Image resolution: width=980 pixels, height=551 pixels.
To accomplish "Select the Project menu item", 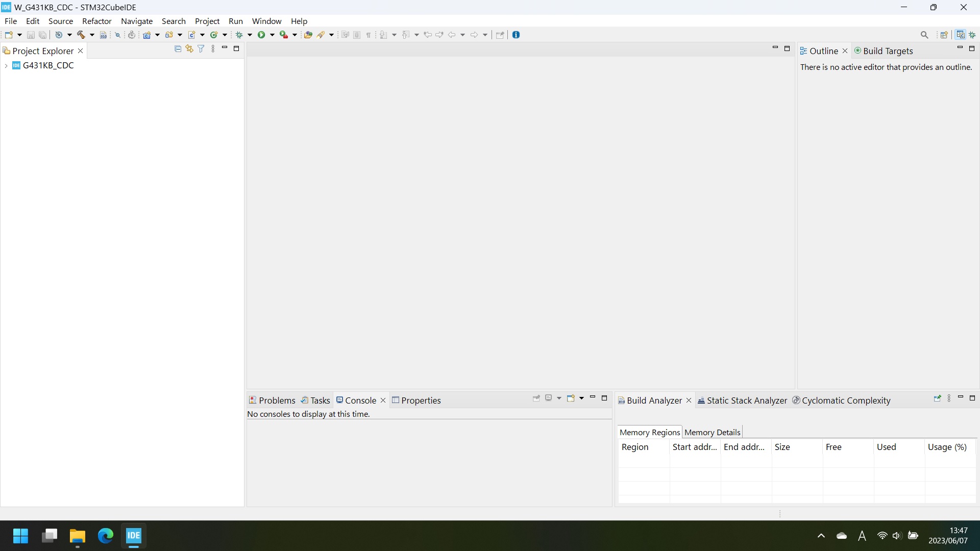I will pos(207,21).
